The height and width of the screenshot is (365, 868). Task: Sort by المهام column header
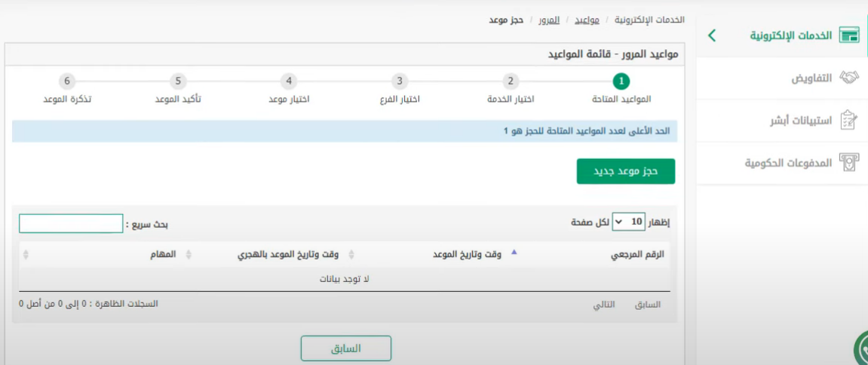pos(163,255)
